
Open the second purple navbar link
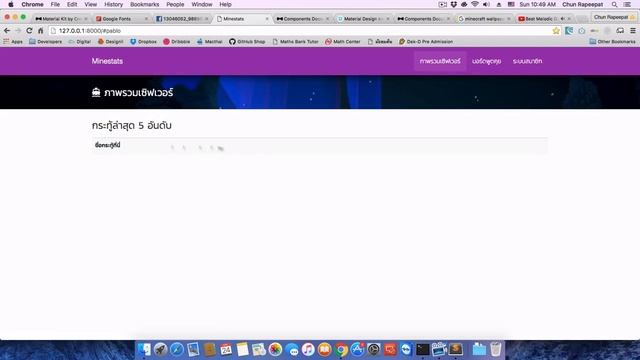487,61
